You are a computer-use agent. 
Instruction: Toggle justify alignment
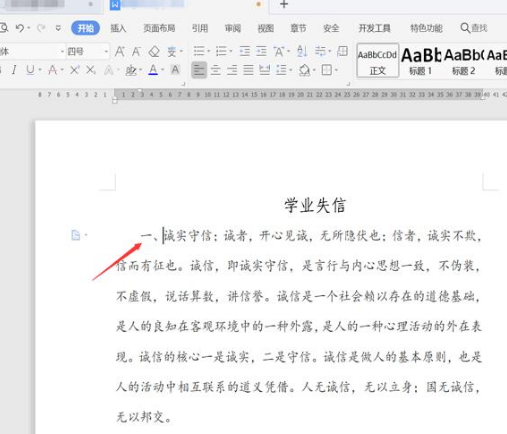[x=248, y=70]
